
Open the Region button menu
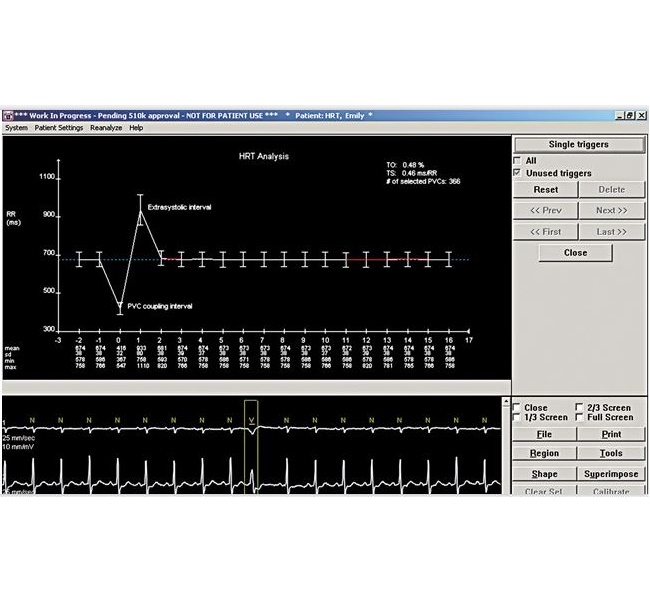(544, 454)
